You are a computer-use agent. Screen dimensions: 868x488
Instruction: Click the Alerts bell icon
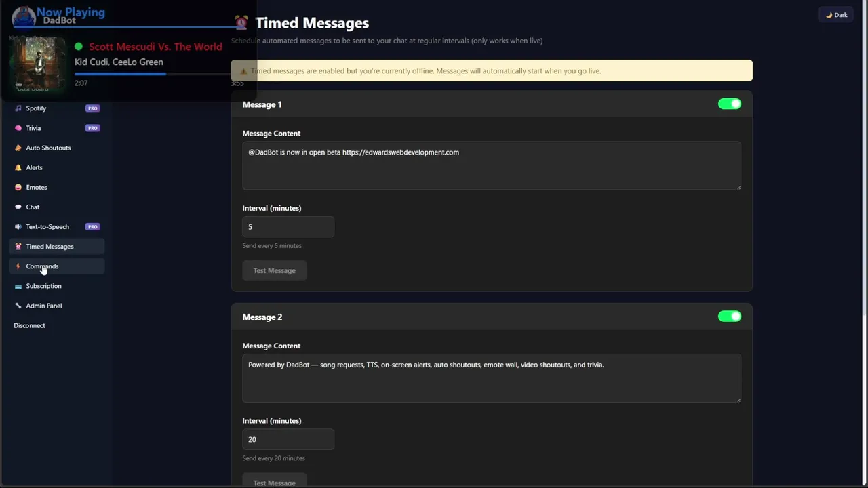point(18,167)
